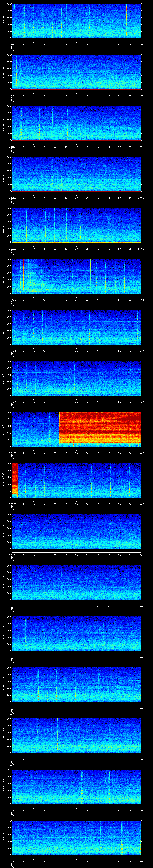The image size is (153, 868).
Task: Click the "27:00" end time label
Action: (141, 555)
